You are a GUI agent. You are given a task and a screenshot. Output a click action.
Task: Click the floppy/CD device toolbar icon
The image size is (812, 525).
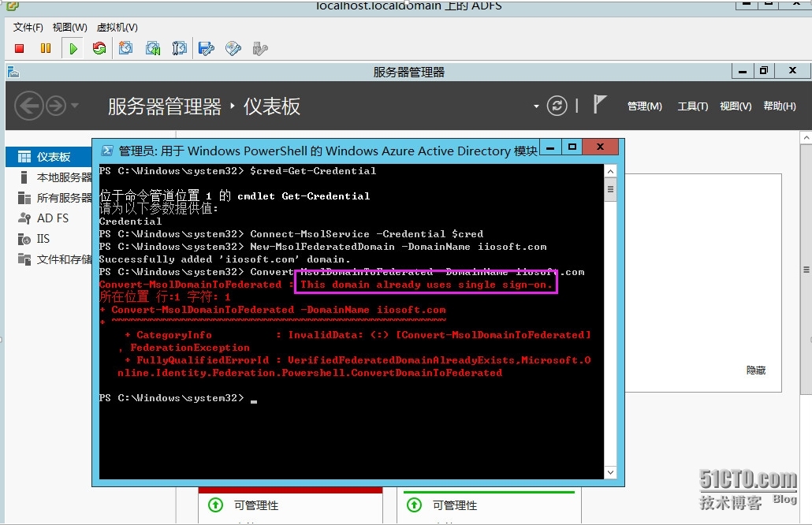pyautogui.click(x=206, y=49)
